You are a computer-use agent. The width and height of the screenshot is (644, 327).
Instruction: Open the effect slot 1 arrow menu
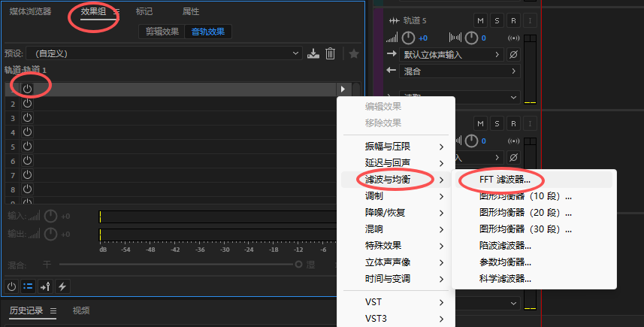(343, 89)
